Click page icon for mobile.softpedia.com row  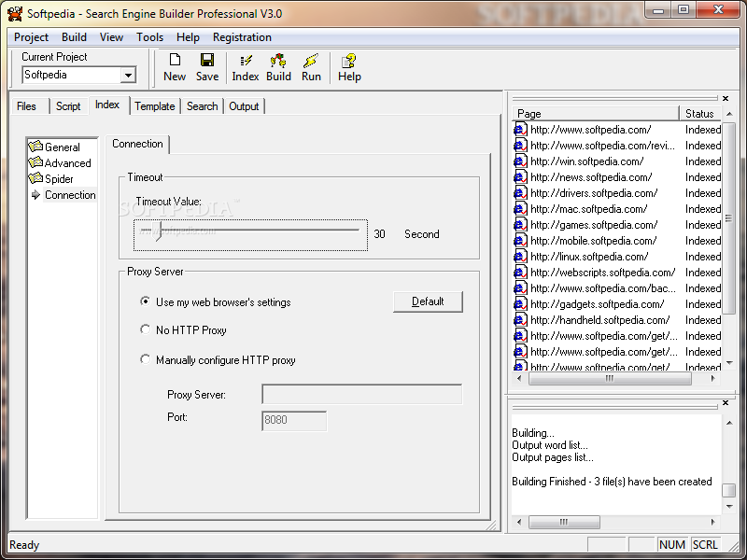[x=520, y=241]
